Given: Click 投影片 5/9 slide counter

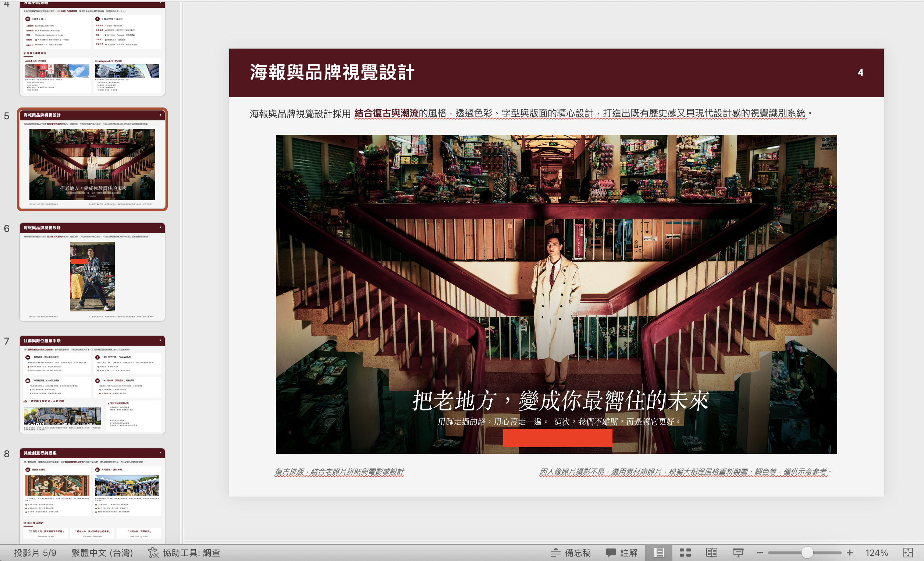Looking at the screenshot, I should [x=35, y=553].
